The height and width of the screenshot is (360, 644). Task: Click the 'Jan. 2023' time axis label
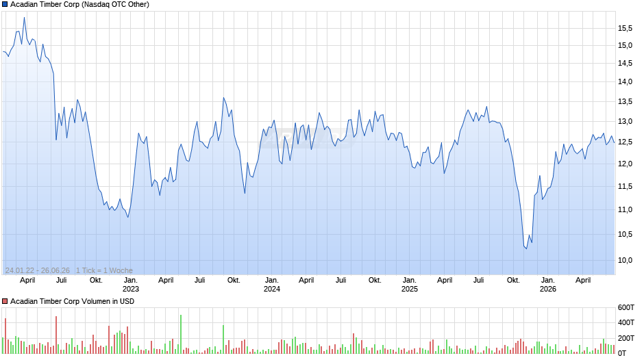click(x=131, y=285)
